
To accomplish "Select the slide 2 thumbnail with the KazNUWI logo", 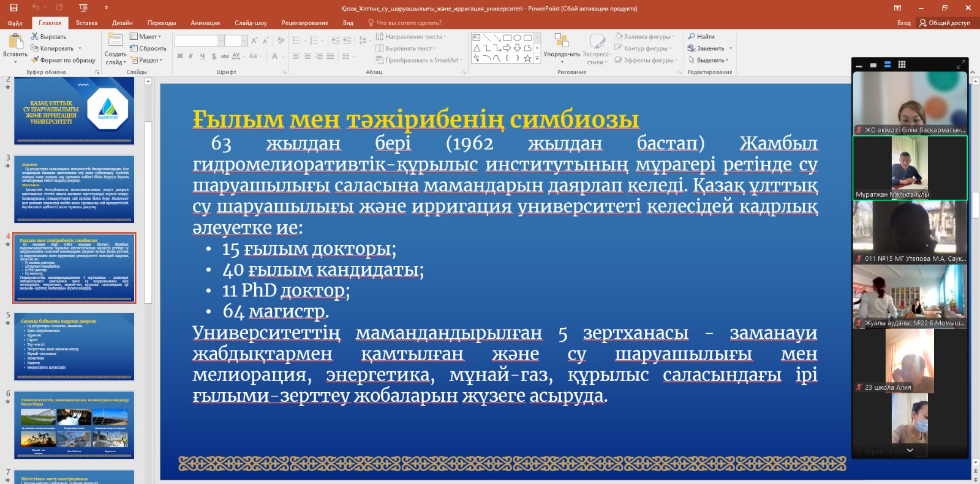I will pos(74,110).
